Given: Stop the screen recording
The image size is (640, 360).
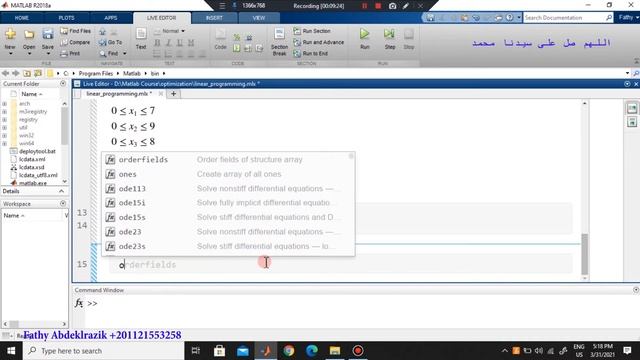Looking at the screenshot, I should (x=378, y=6).
